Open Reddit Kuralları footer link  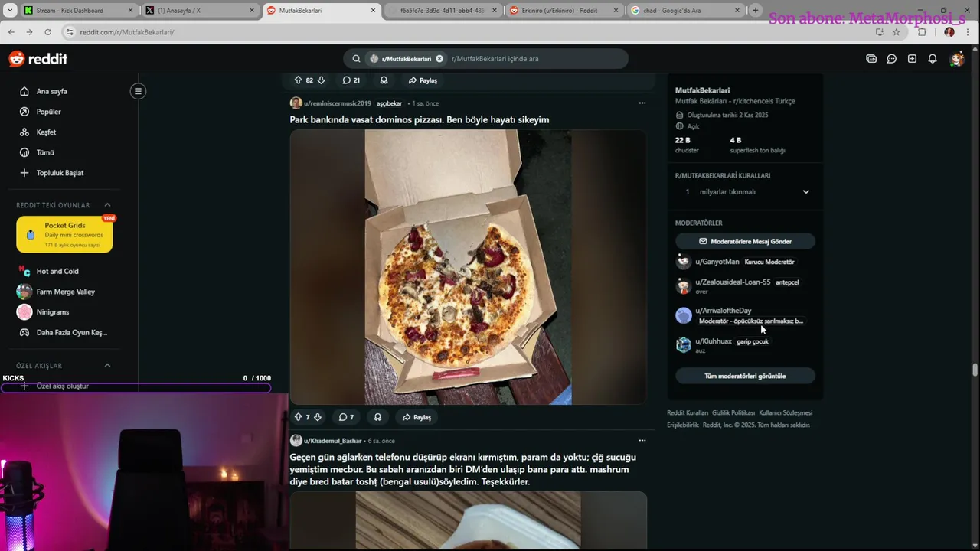point(687,412)
